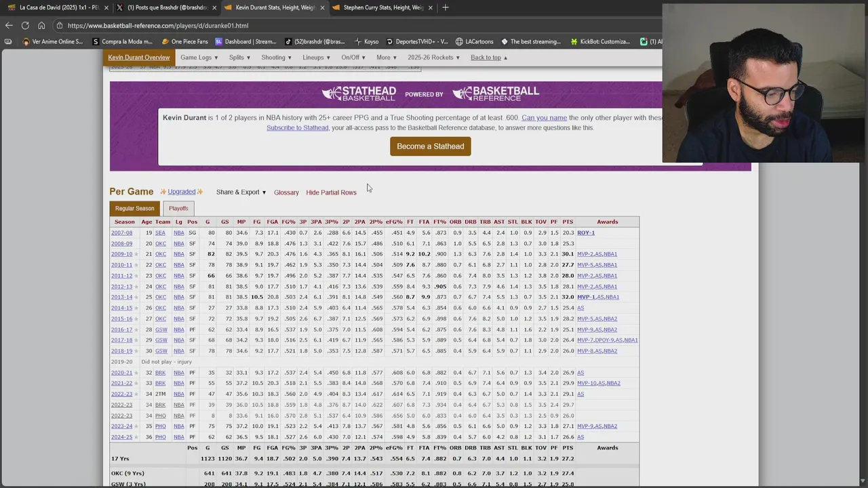Open The best streaming bookmark
Screen dimensions: 868x488
tap(530, 41)
